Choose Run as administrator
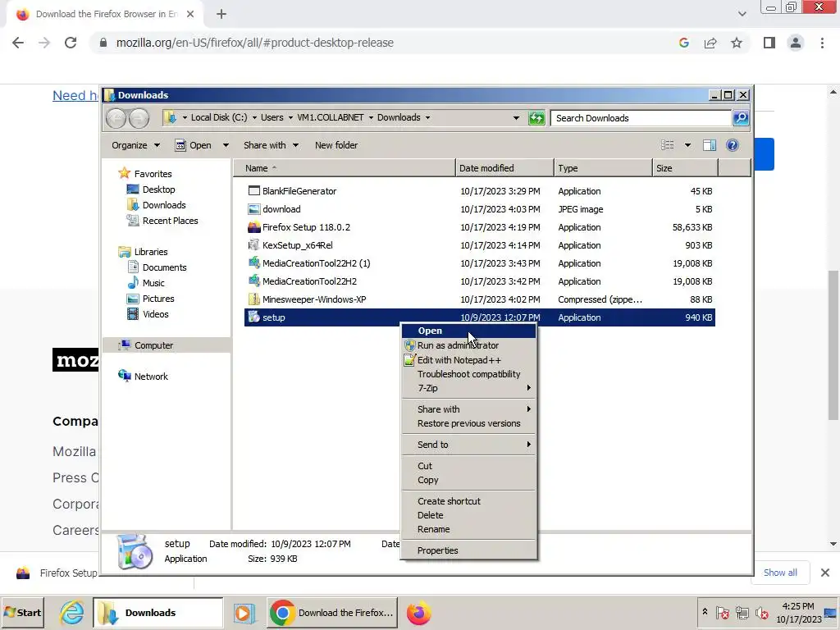This screenshot has height=630, width=840. pos(468,345)
